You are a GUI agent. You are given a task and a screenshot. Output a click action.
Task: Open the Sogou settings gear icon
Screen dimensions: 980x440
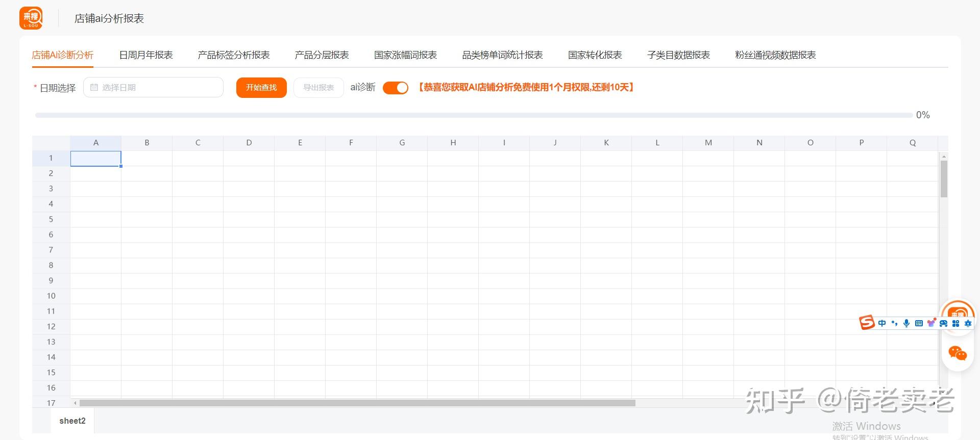coord(968,323)
